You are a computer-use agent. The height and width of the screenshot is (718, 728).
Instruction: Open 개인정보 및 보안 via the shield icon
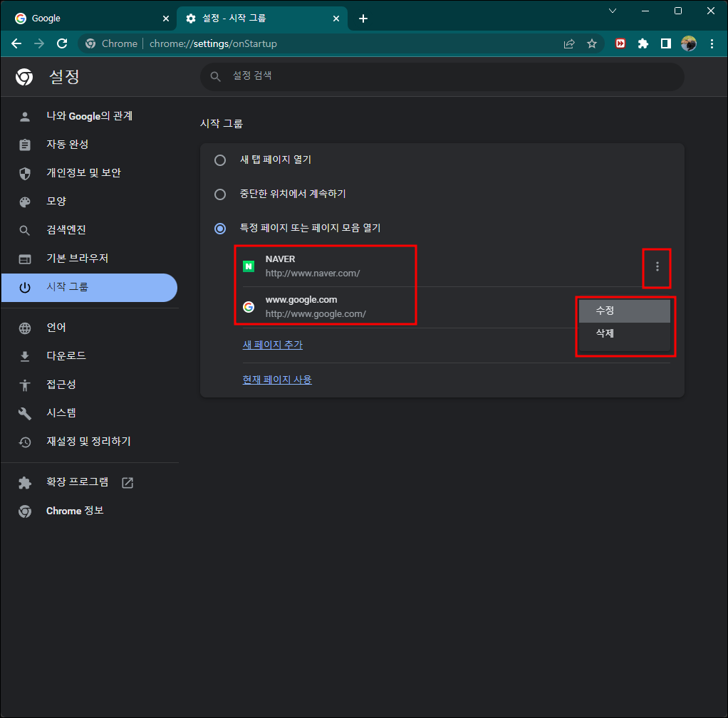coord(25,172)
